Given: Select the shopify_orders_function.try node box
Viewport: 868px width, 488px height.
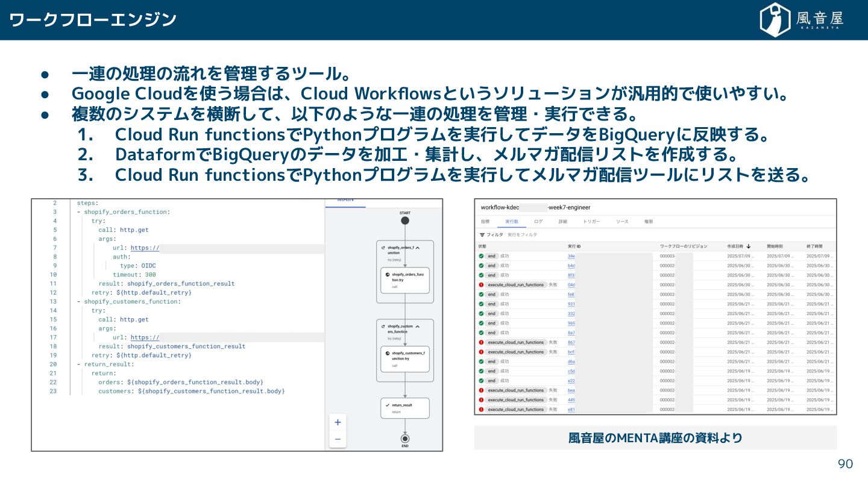Looking at the screenshot, I should pyautogui.click(x=405, y=280).
